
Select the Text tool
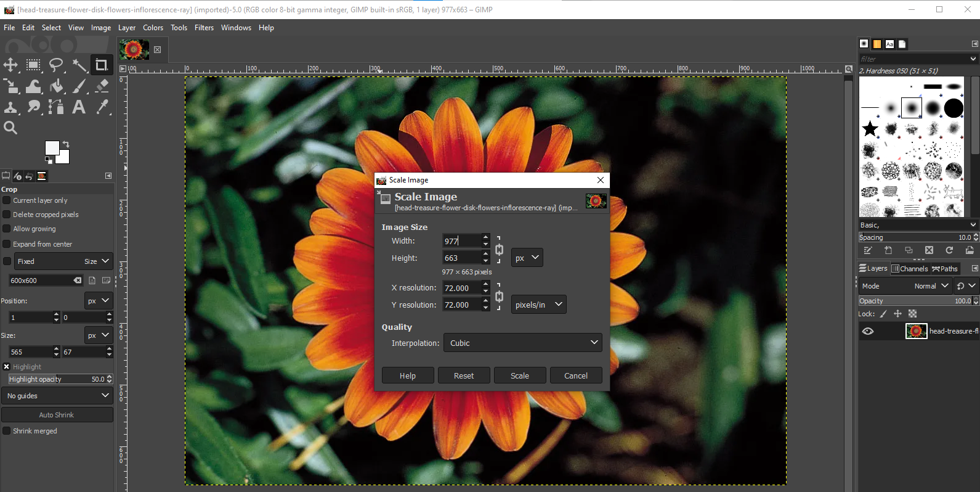click(x=79, y=107)
